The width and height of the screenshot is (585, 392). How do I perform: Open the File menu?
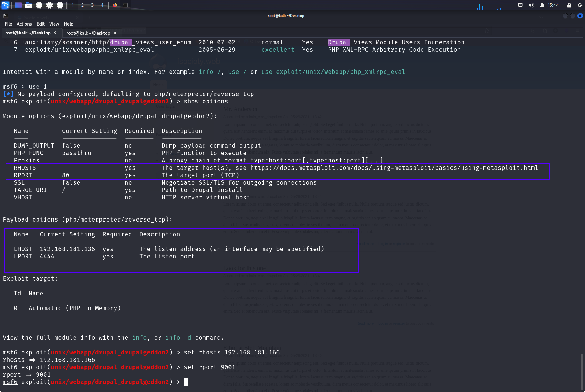(x=8, y=24)
